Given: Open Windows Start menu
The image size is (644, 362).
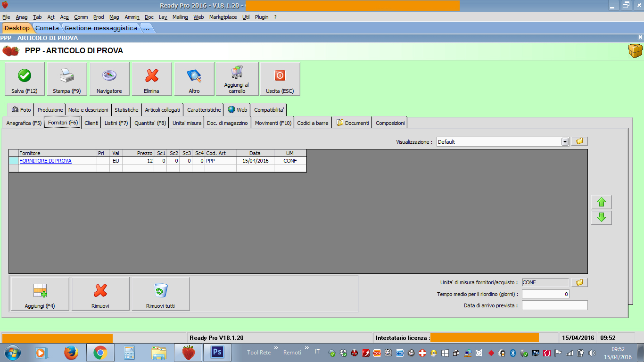Looking at the screenshot, I should pyautogui.click(x=13, y=352).
